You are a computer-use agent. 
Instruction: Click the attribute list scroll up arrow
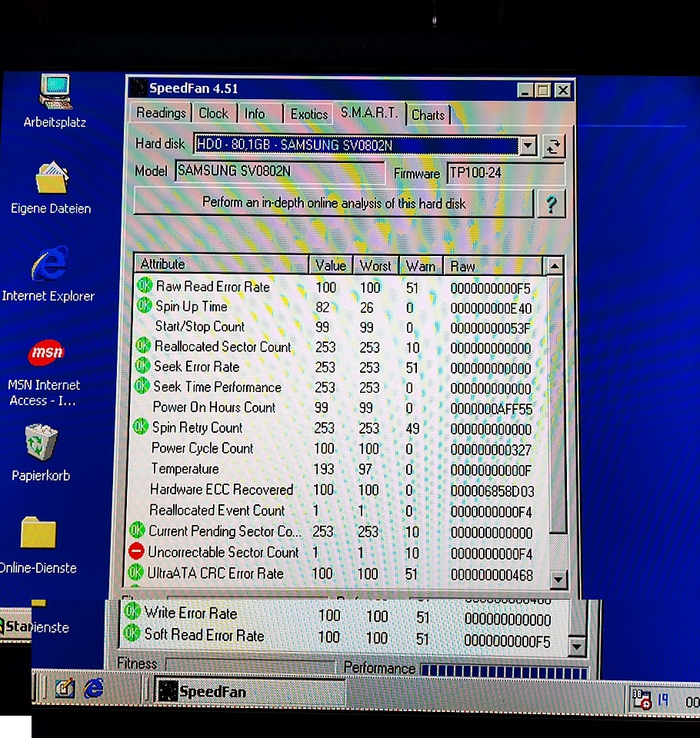click(555, 267)
